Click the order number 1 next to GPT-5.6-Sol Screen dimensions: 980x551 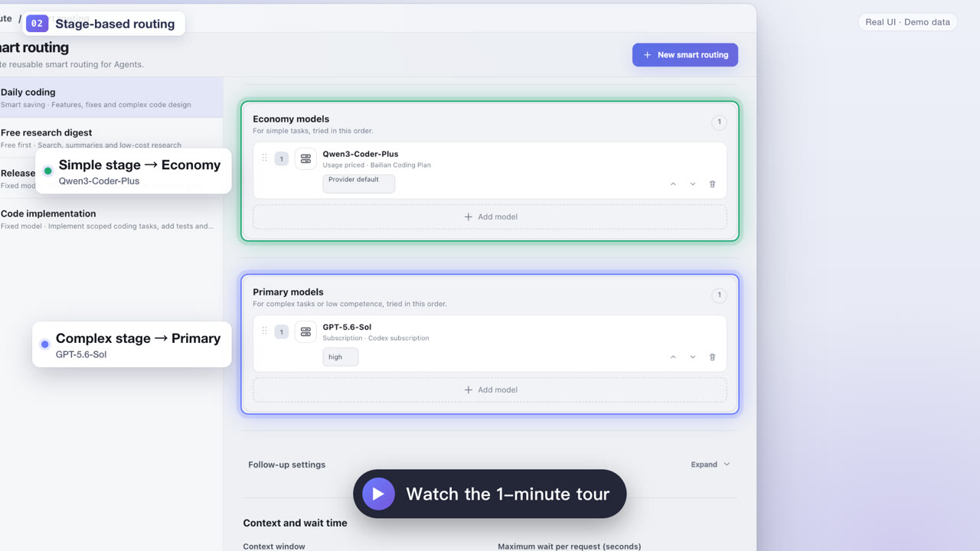coord(282,331)
